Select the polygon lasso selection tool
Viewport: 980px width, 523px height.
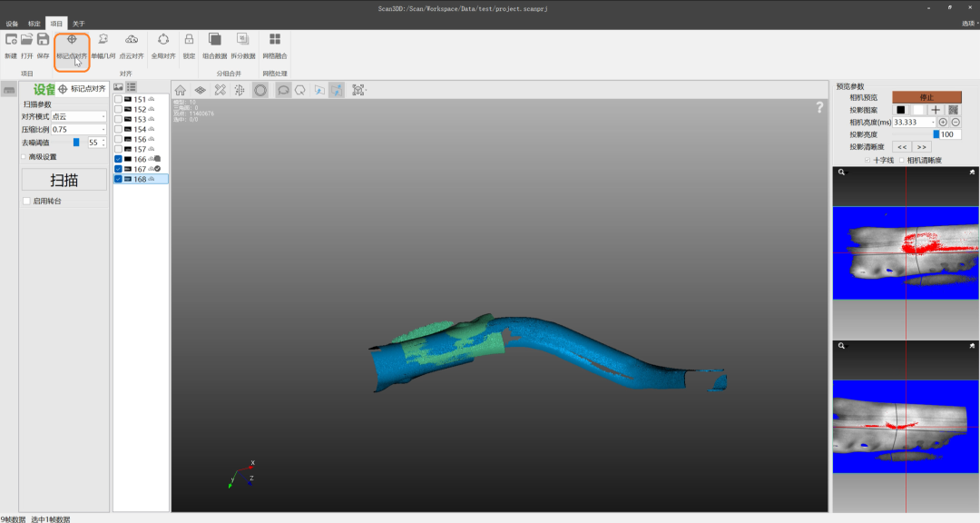[x=300, y=90]
